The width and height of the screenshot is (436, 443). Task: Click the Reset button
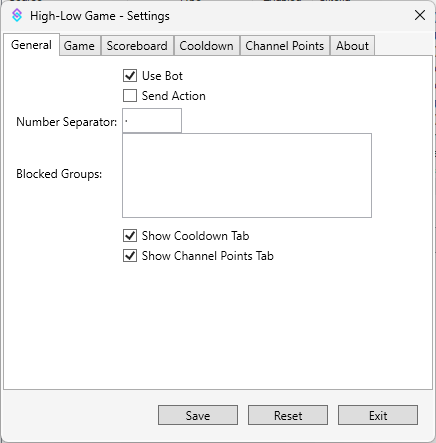tap(288, 415)
